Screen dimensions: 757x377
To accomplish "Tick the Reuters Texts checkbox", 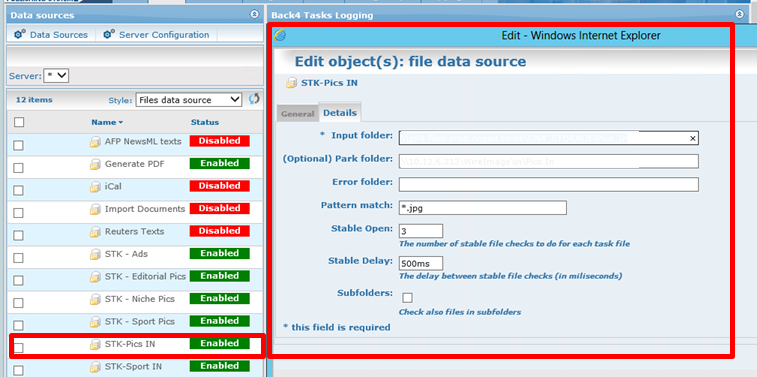I will click(x=18, y=236).
